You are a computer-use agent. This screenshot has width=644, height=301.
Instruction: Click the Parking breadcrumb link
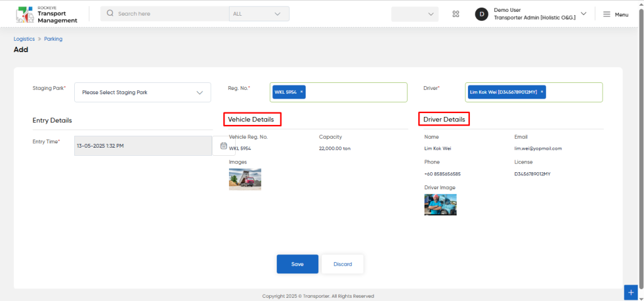click(x=53, y=39)
